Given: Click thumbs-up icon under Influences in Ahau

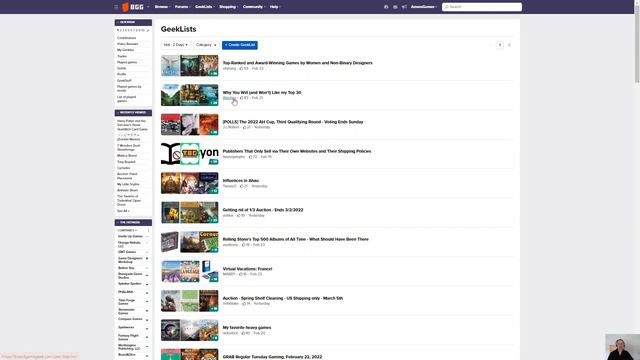Looking at the screenshot, I should (x=242, y=186).
